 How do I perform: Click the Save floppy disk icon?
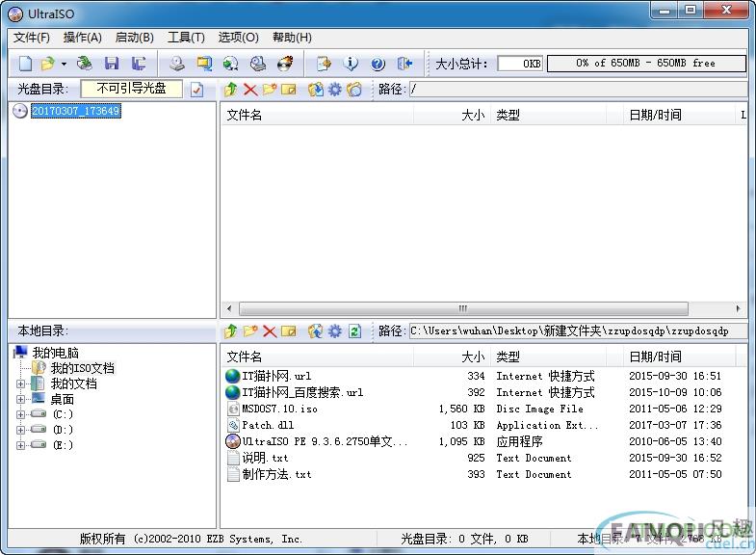[112, 64]
